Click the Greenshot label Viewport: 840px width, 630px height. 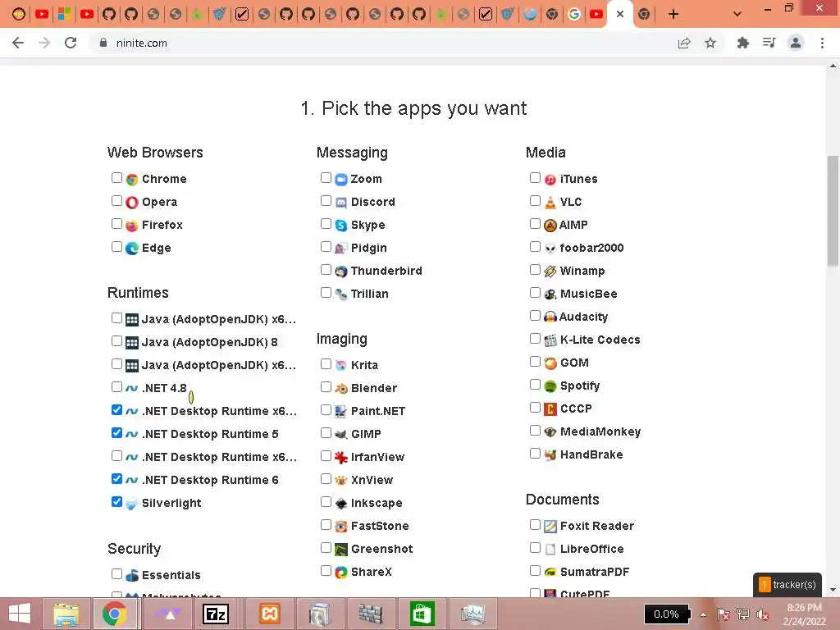click(382, 549)
